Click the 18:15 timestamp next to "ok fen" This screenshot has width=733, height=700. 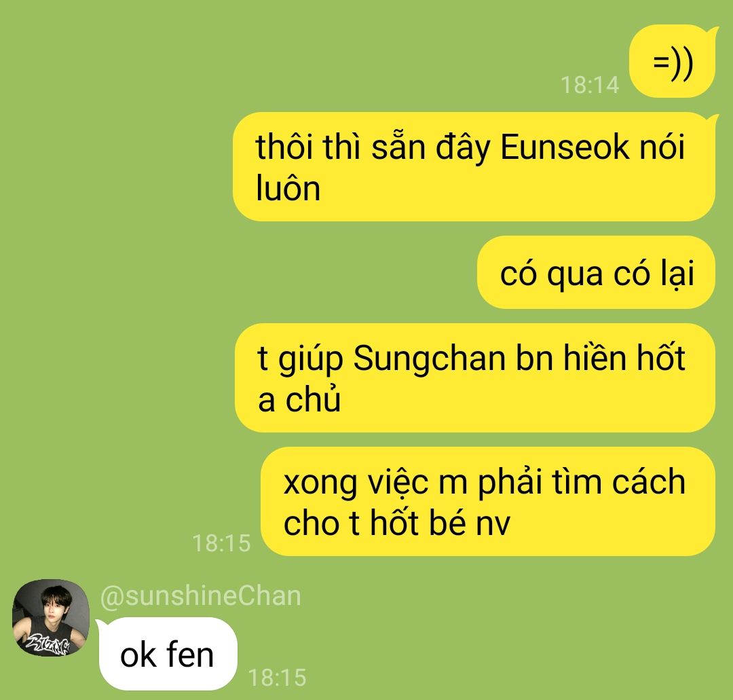[x=277, y=678]
